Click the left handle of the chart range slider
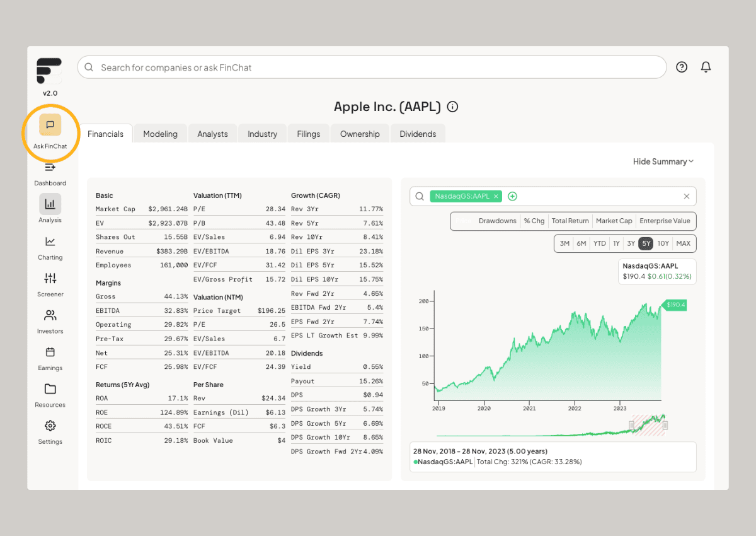Screen dimensions: 756x536 [631, 426]
